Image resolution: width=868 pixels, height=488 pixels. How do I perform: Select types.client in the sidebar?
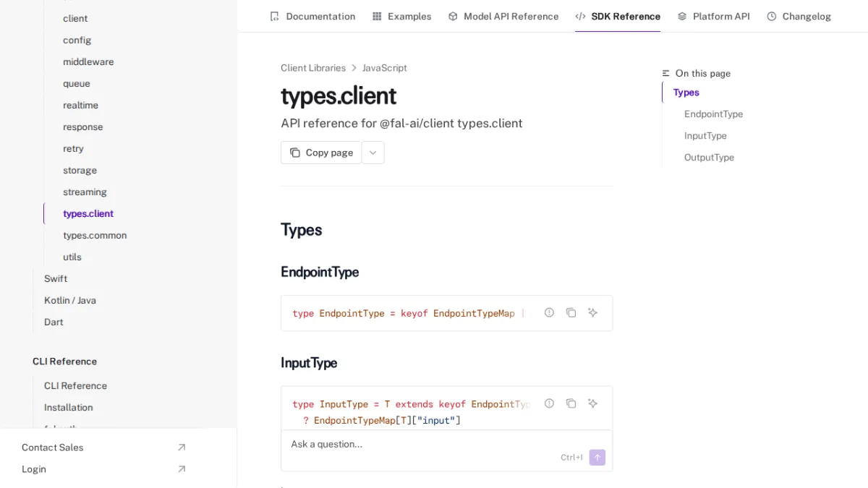point(88,214)
